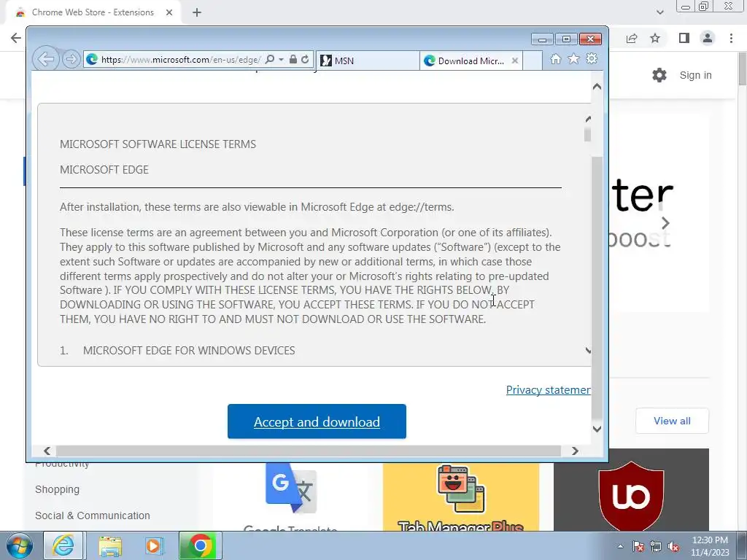Toggle the Chrome side panel icon
This screenshot has height=560, width=747.
[x=684, y=38]
